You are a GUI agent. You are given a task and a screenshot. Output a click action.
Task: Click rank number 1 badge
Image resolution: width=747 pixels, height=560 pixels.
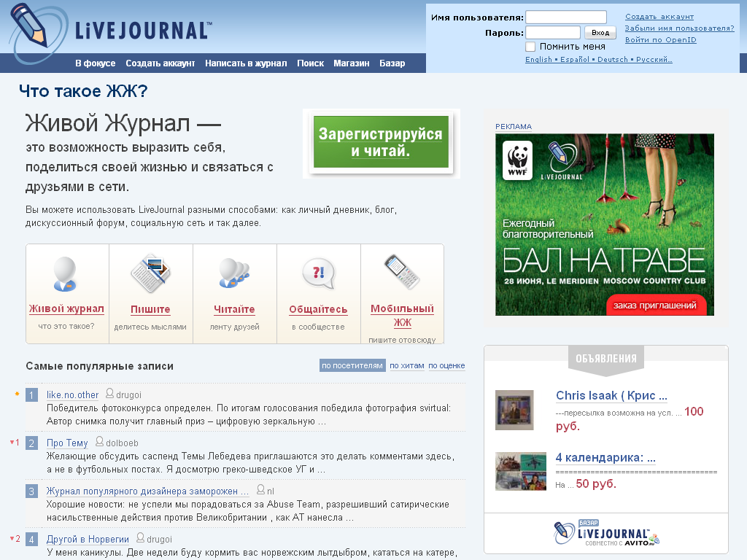31,394
